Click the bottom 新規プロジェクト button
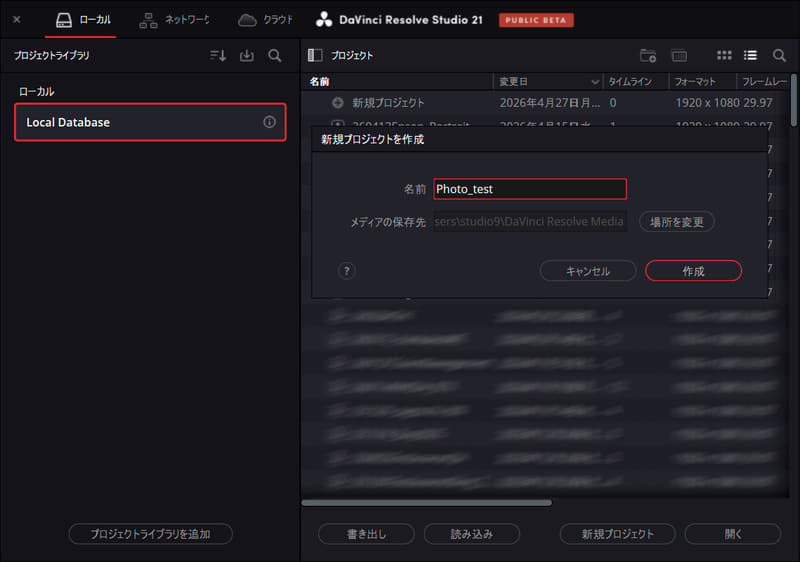Image resolution: width=800 pixels, height=562 pixels. (618, 534)
